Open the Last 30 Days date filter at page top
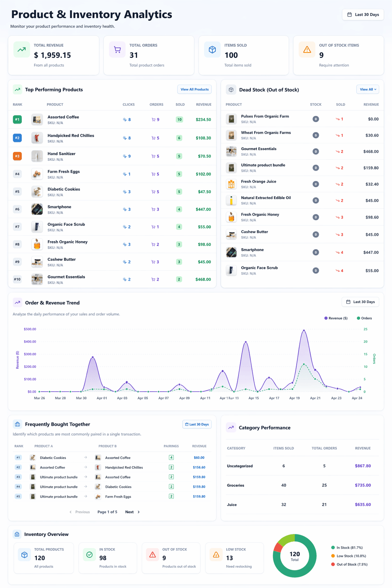Image resolution: width=392 pixels, height=588 pixels. [363, 15]
